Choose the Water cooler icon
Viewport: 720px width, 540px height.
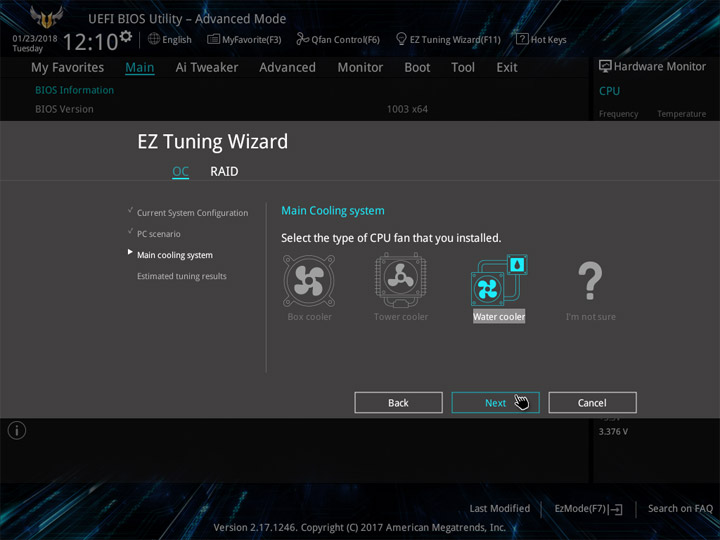coord(499,280)
